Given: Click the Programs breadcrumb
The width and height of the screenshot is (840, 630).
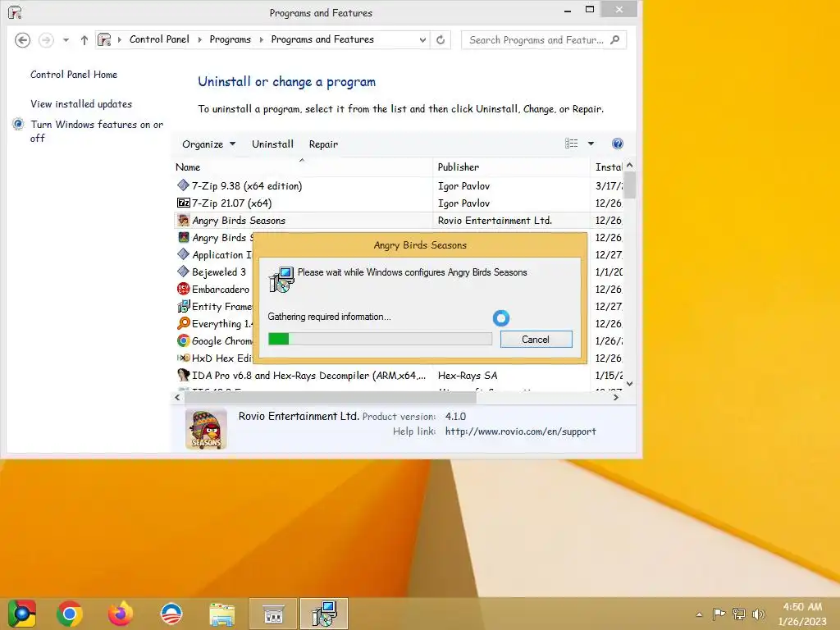Looking at the screenshot, I should tap(230, 39).
